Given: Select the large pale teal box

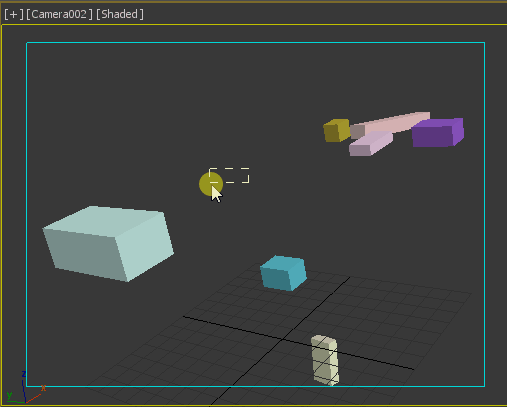Looking at the screenshot, I should pyautogui.click(x=108, y=244).
